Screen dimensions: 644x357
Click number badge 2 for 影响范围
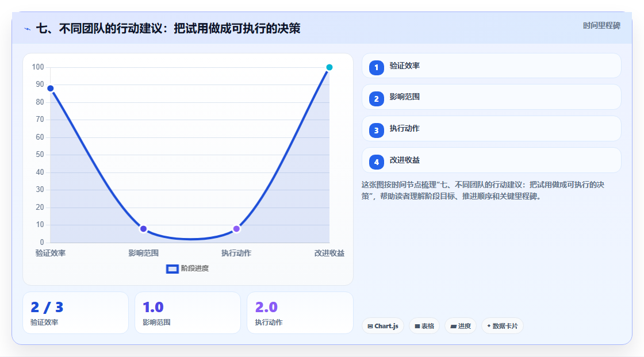(376, 99)
